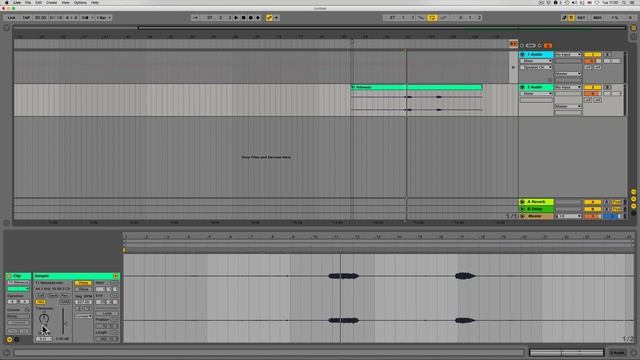This screenshot has height=360, width=640.
Task: Click the Arrangement Record button
Action: [x=251, y=18]
